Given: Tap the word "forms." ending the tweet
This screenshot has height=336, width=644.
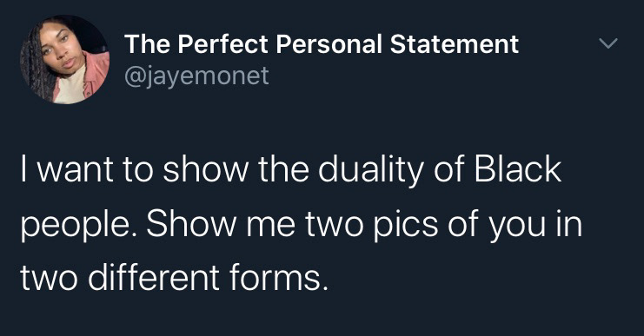Looking at the screenshot, I should pos(279,278).
